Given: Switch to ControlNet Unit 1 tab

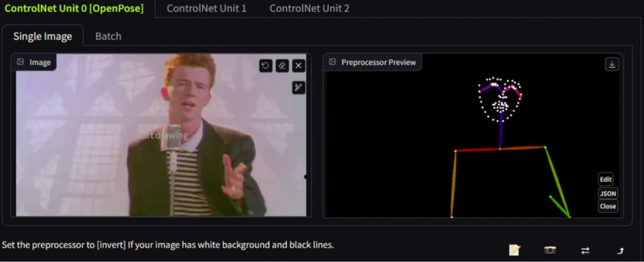Looking at the screenshot, I should (x=206, y=9).
